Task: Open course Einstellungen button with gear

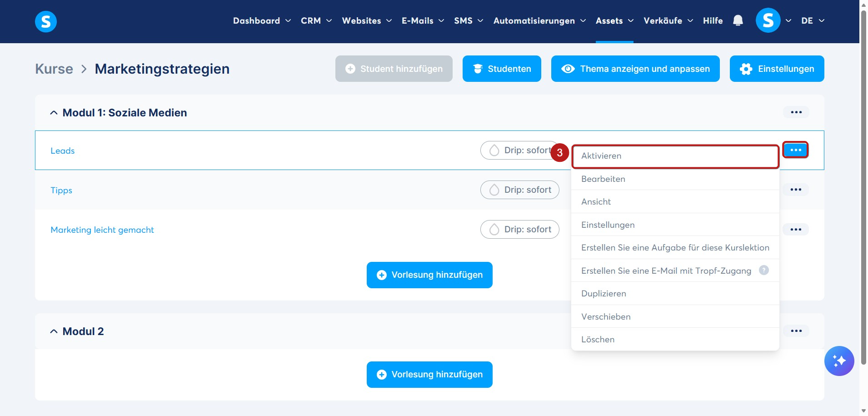Action: click(x=777, y=69)
